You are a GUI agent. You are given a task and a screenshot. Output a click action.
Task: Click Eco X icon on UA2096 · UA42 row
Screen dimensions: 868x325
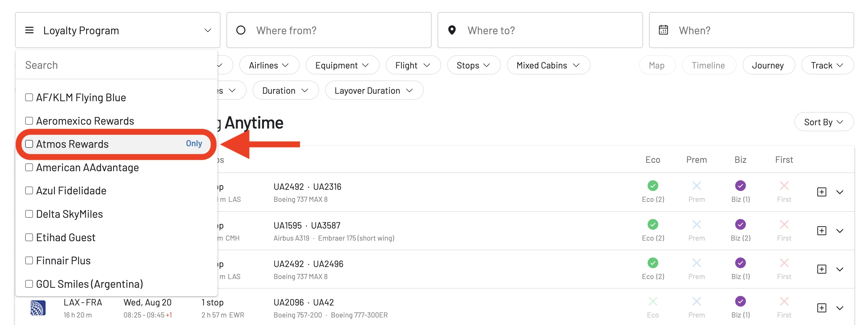click(x=653, y=301)
